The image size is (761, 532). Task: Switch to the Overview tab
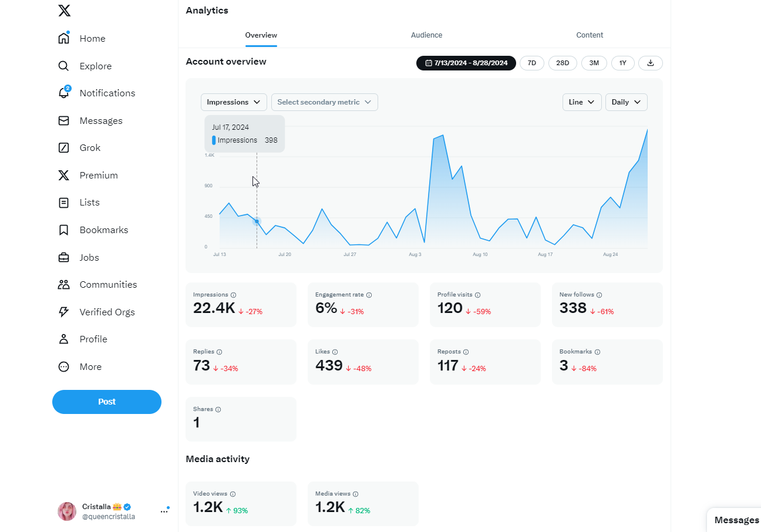point(261,35)
